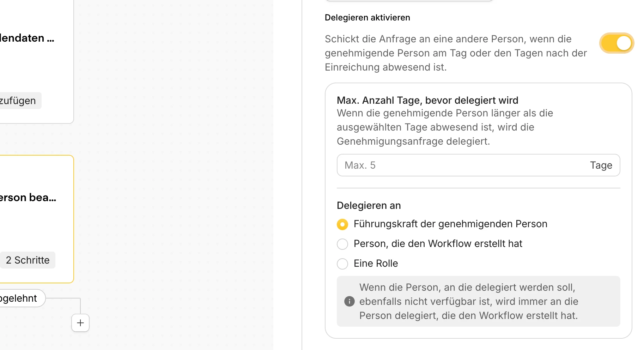
Task: Click the Delegieren an section heading
Action: [x=369, y=205]
